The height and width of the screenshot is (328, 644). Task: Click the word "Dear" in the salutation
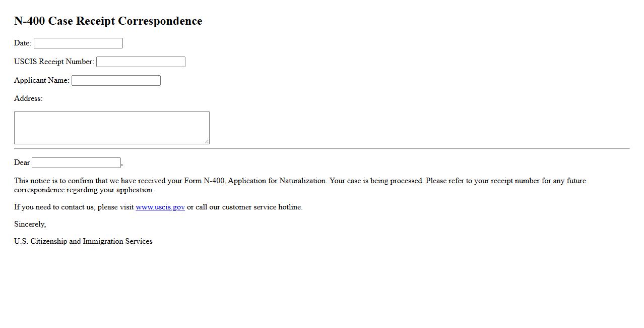point(22,162)
